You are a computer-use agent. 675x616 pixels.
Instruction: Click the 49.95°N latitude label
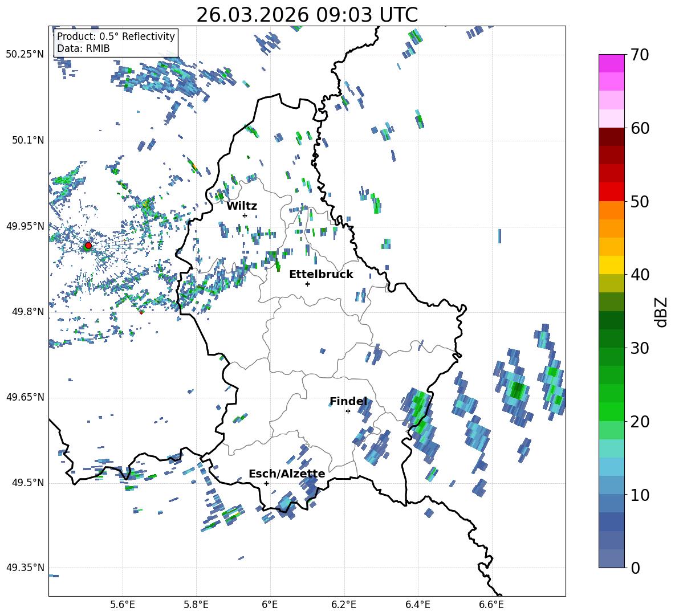click(x=25, y=226)
